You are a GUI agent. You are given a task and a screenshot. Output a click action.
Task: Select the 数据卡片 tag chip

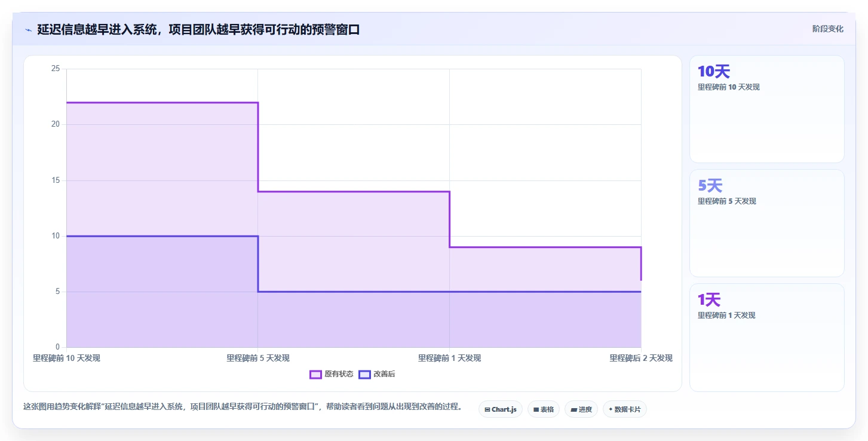tap(624, 409)
